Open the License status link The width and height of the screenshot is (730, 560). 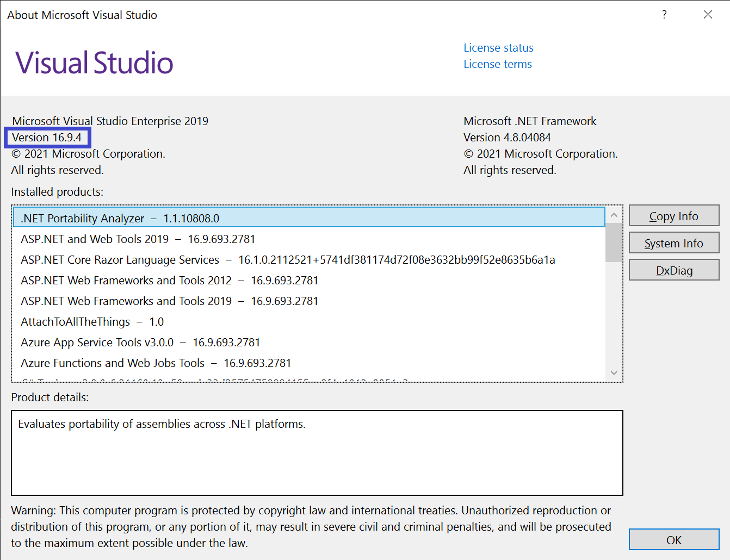click(498, 48)
